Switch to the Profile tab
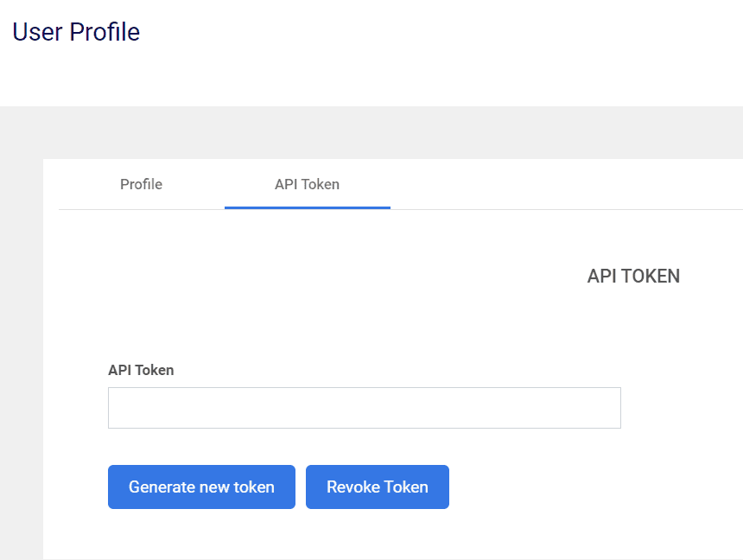Viewport: 743px width, 560px height. 141,184
